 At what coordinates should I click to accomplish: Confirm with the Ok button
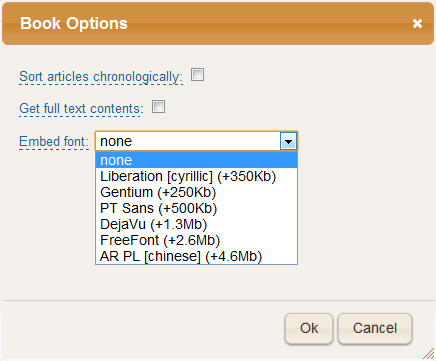coord(309,328)
